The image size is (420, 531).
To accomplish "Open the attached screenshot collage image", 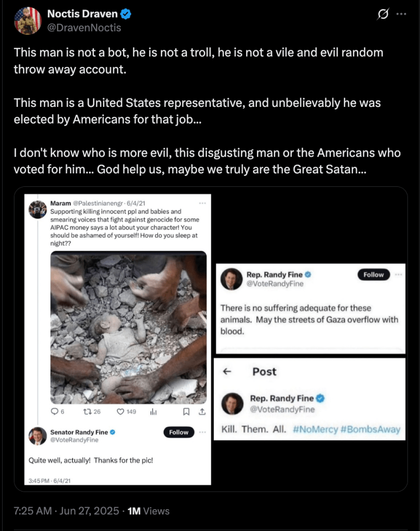I will (x=210, y=339).
